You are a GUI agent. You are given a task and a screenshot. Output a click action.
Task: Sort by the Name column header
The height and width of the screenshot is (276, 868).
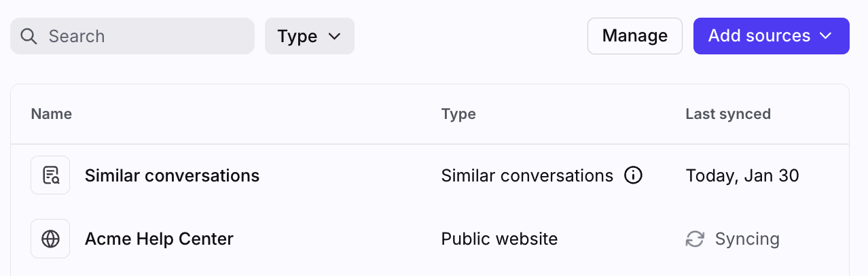coord(52,114)
